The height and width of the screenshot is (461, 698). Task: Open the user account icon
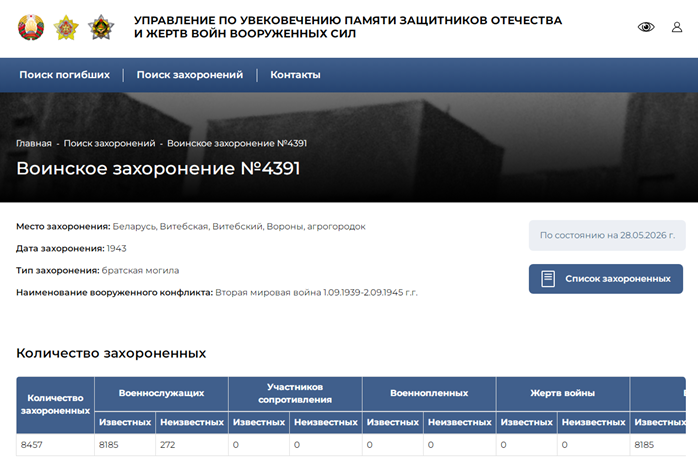click(x=677, y=27)
